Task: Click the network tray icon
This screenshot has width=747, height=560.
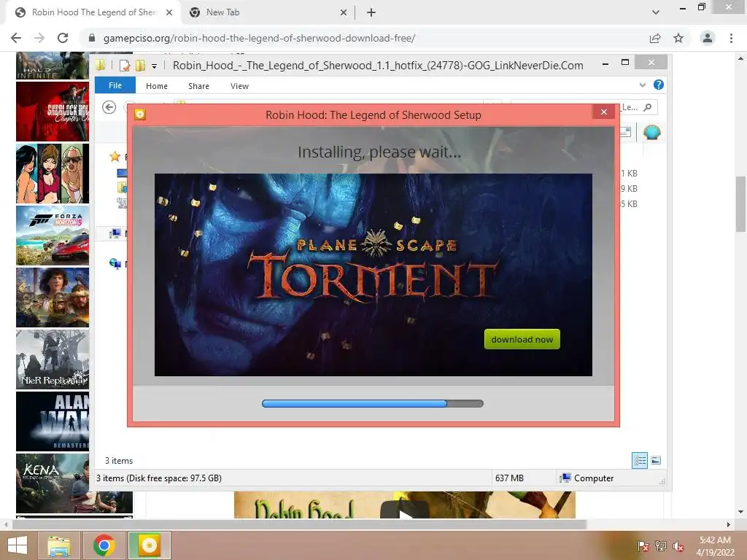Action: coord(661,545)
